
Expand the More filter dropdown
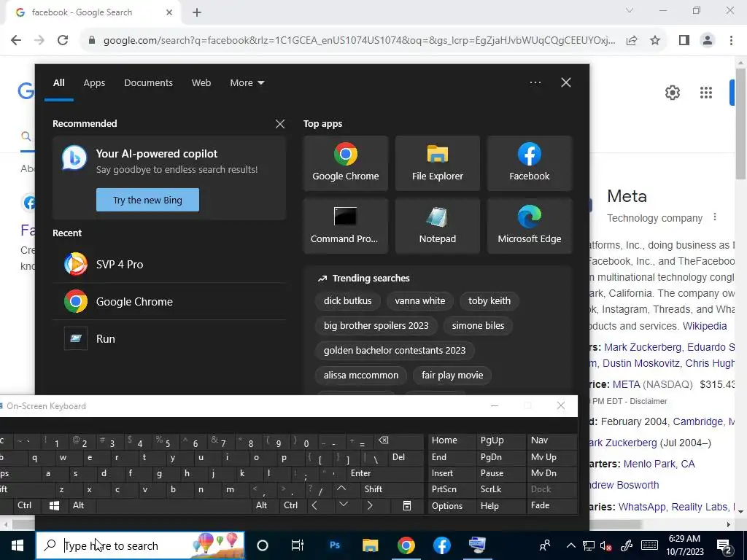tap(247, 83)
